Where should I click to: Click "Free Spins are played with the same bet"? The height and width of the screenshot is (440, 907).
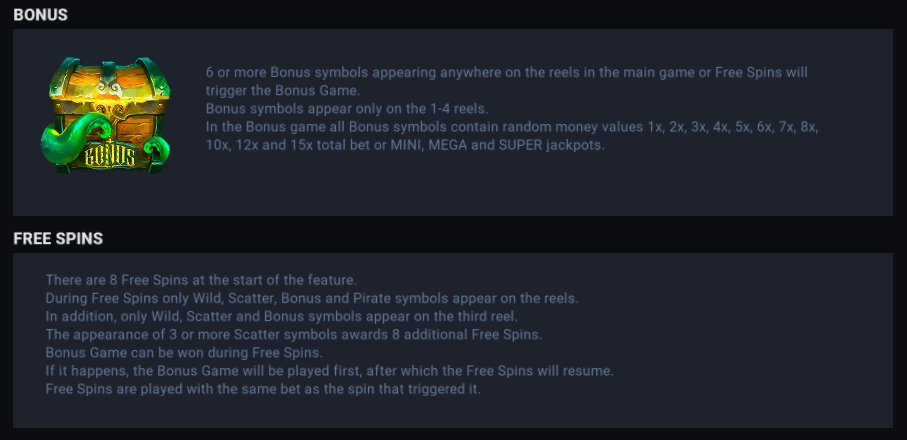point(263,388)
